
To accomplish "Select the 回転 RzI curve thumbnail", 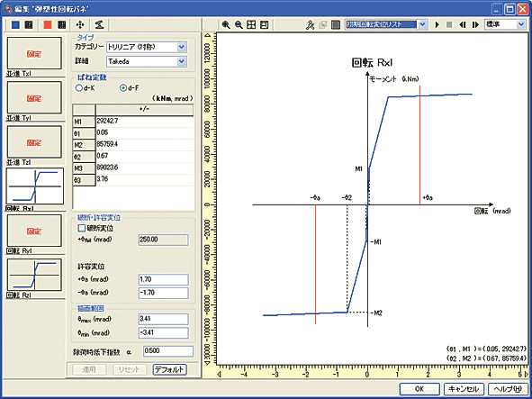I will click(x=34, y=275).
